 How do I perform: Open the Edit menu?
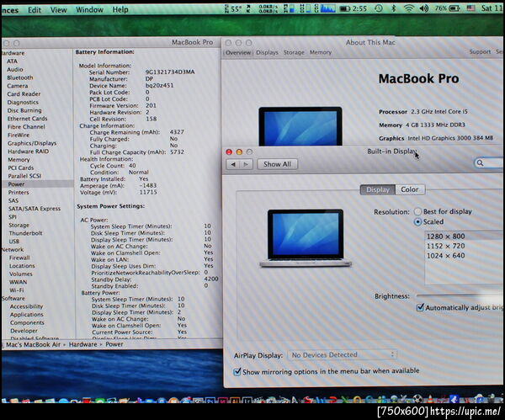point(35,10)
